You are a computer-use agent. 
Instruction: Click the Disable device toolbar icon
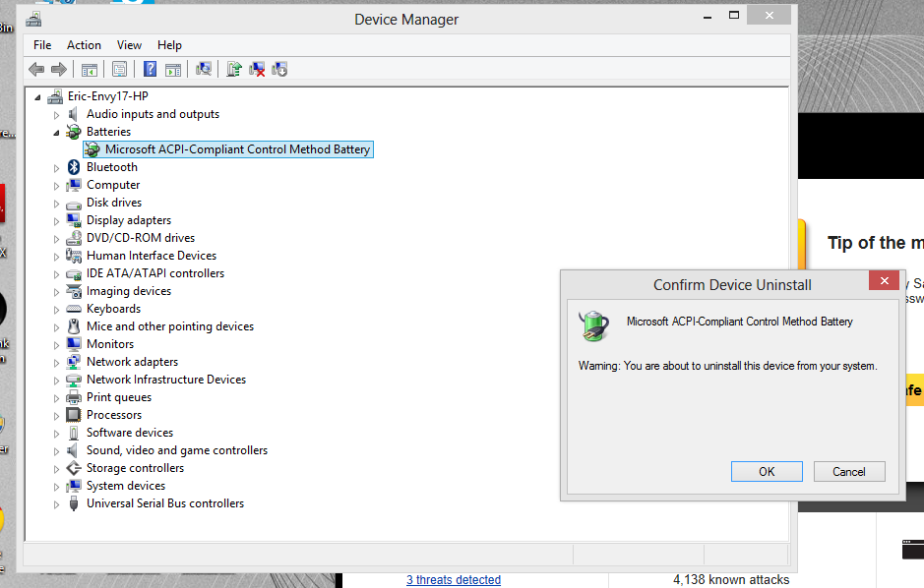[279, 70]
